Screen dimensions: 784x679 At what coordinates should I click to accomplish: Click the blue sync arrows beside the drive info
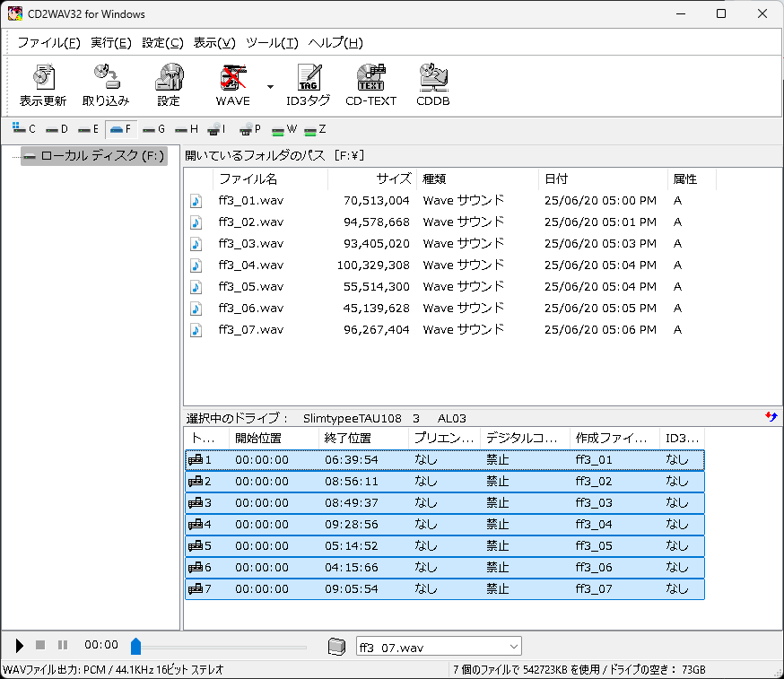773,416
